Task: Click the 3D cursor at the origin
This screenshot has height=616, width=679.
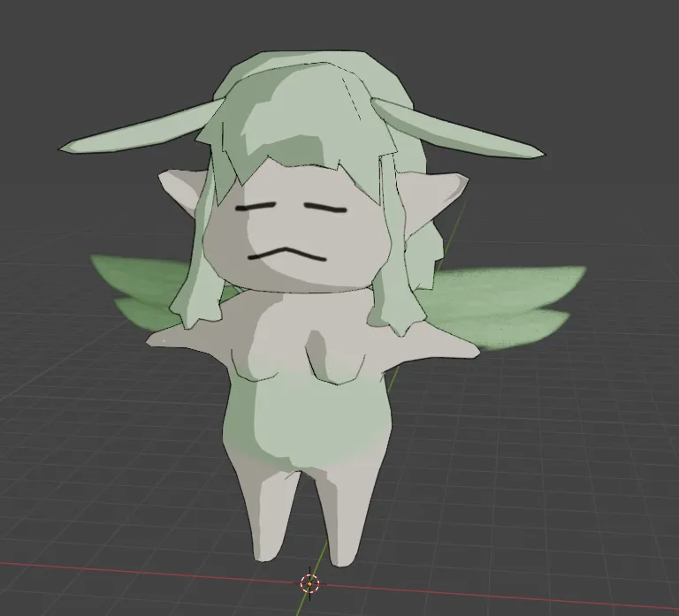Action: 309,583
